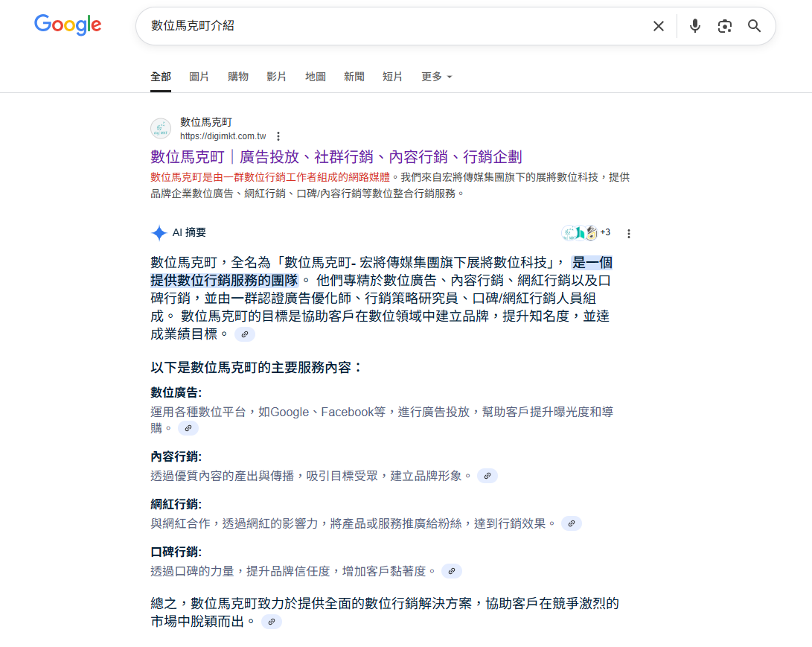Image resolution: width=812 pixels, height=647 pixels.
Task: Click the source link icon for 內容行銷
Action: [x=487, y=476]
